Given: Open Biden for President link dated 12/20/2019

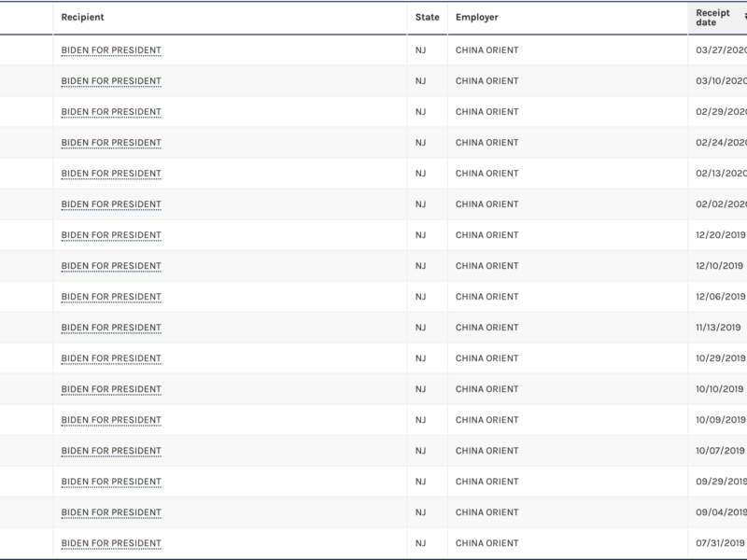Looking at the screenshot, I should pos(111,235).
